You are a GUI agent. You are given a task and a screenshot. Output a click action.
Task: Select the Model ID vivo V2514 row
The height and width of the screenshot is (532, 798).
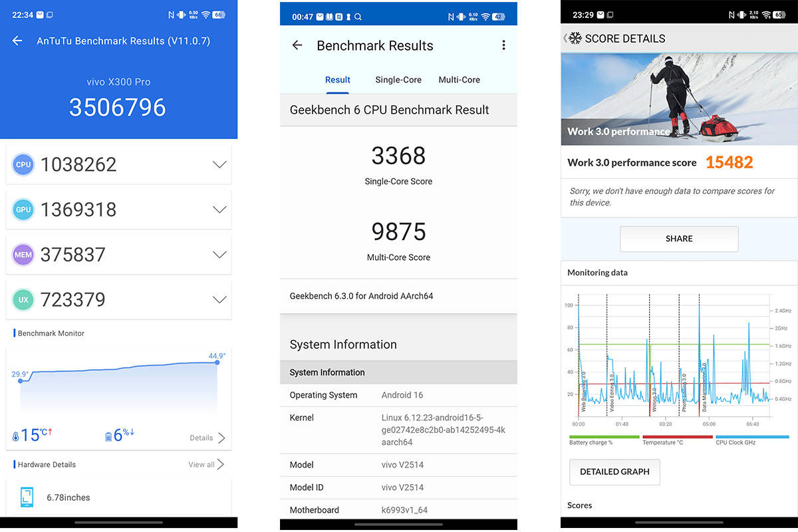point(398,487)
